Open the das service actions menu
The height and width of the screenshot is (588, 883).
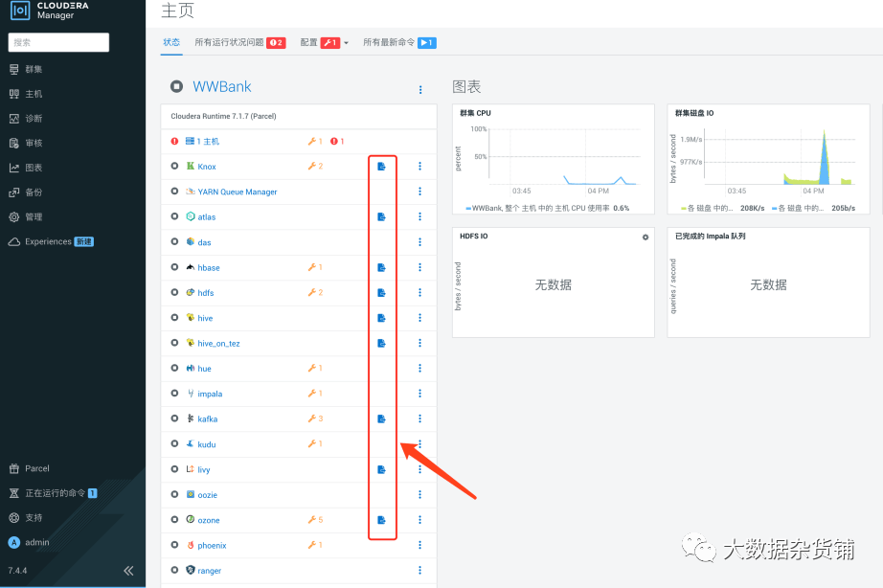(x=419, y=242)
